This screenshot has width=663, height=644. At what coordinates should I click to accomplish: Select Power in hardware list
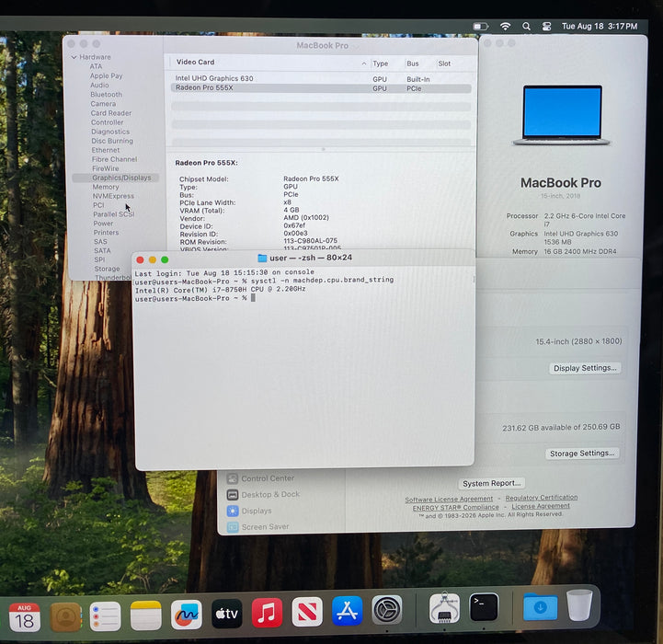pyautogui.click(x=103, y=224)
